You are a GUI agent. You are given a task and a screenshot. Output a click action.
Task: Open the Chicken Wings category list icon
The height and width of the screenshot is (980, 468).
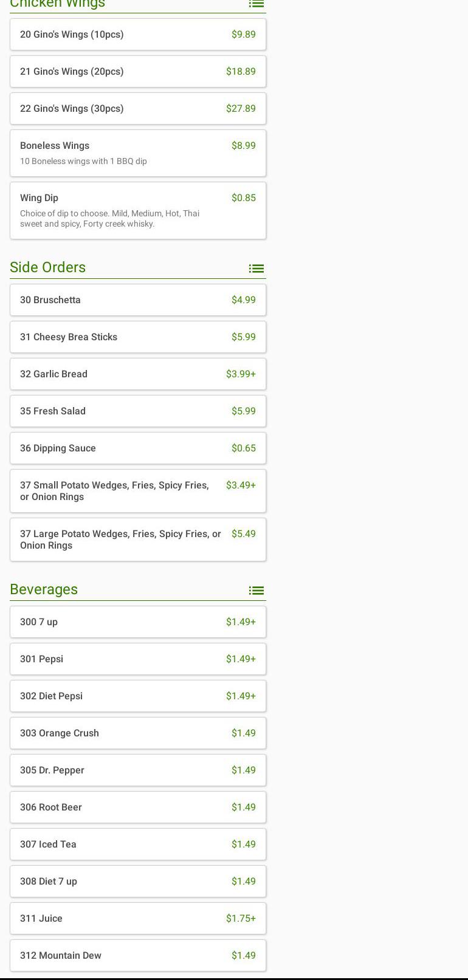256,4
